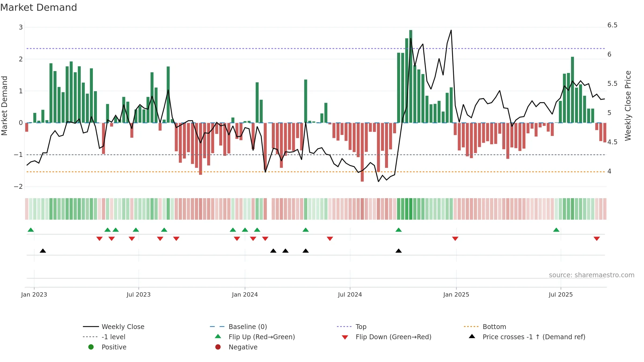Select the rightmost red flip-down triangle marker
This screenshot has height=362, width=644.
[597, 239]
